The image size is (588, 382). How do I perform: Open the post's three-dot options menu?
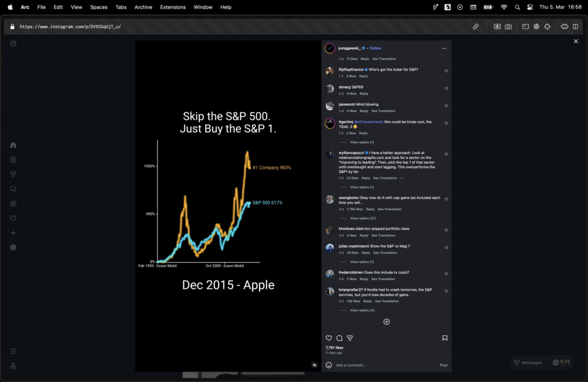click(x=444, y=48)
